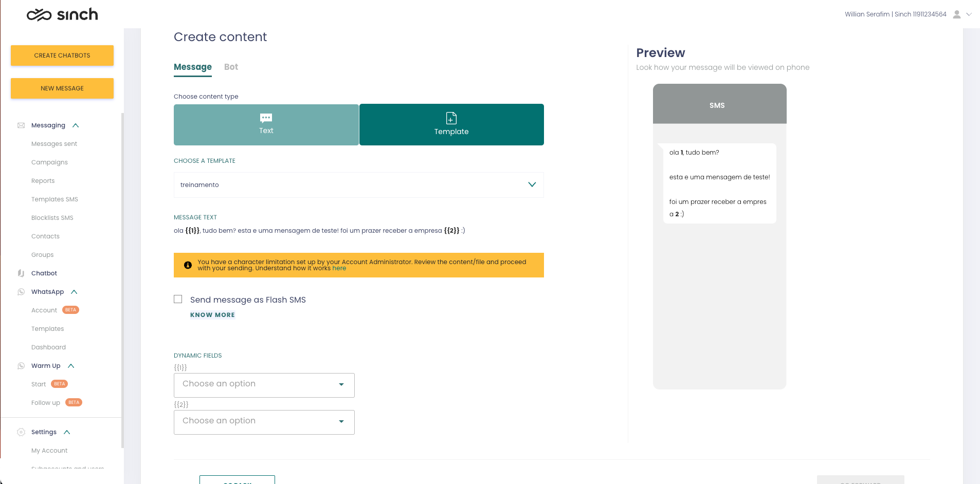Open Templates SMS in the sidebar
Viewport: 980px width, 484px height.
(x=55, y=199)
